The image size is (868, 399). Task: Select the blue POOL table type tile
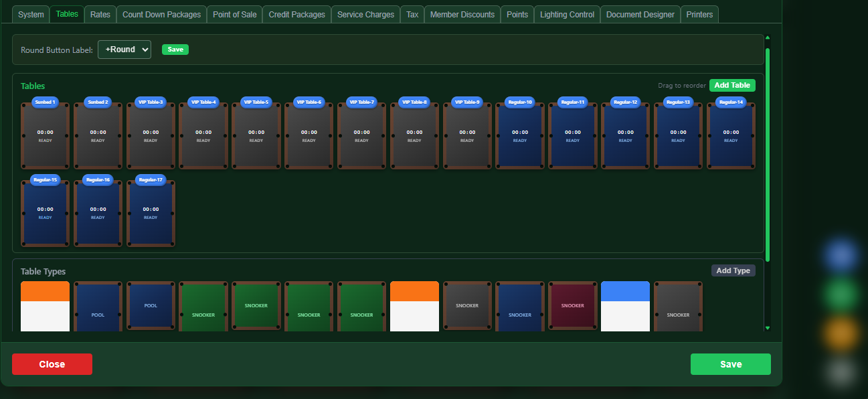[x=98, y=305]
